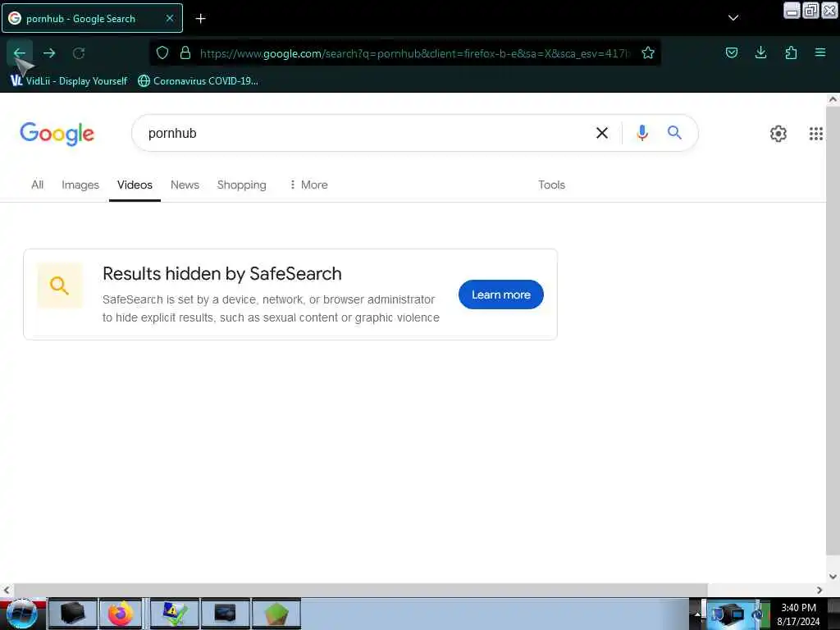Screen dimensions: 840x630
Task: Clear the search box with X
Action: 602,133
